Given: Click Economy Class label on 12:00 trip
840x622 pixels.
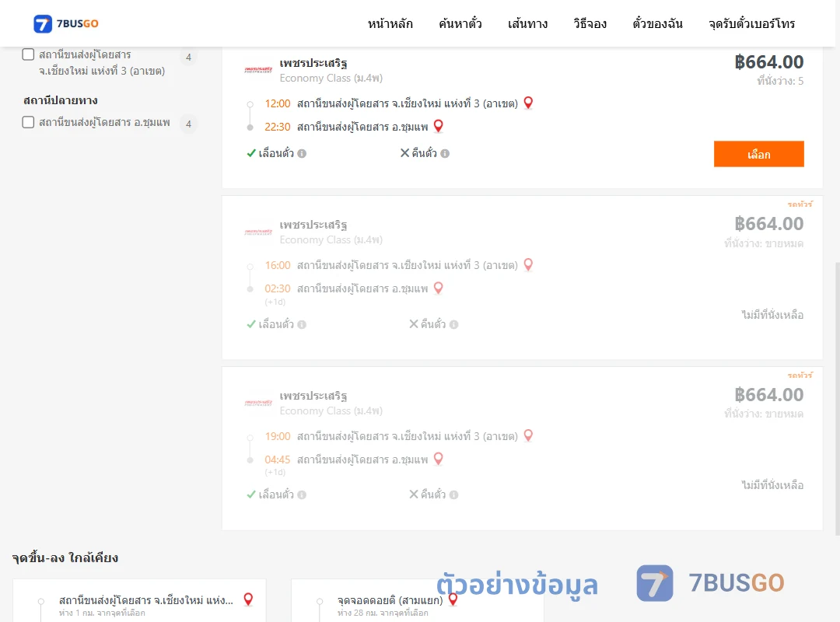Looking at the screenshot, I should click(331, 79).
